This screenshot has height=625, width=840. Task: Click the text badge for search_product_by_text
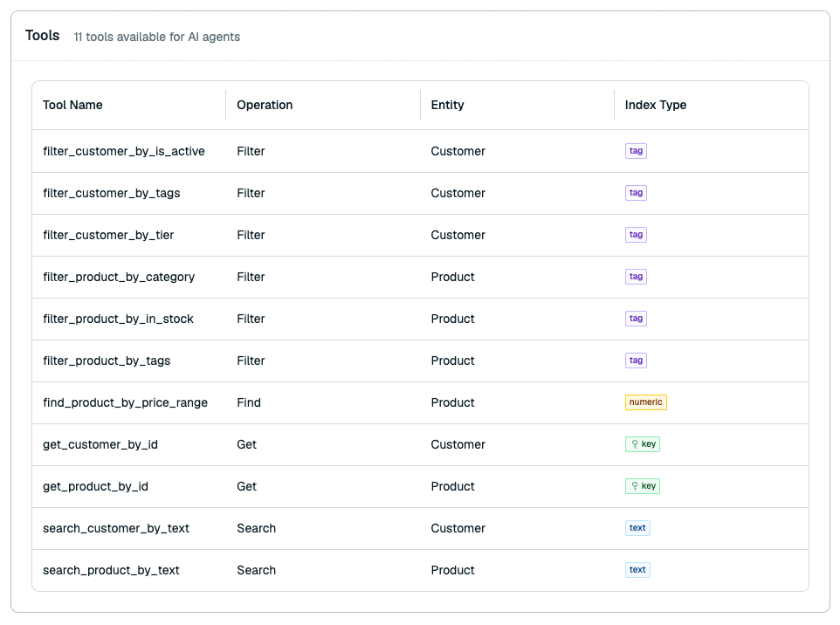(637, 569)
